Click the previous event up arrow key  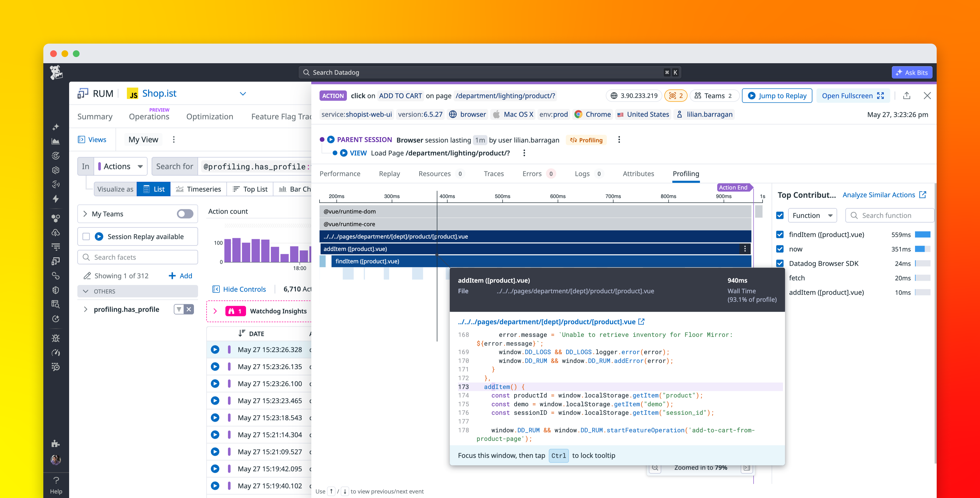[331, 491]
